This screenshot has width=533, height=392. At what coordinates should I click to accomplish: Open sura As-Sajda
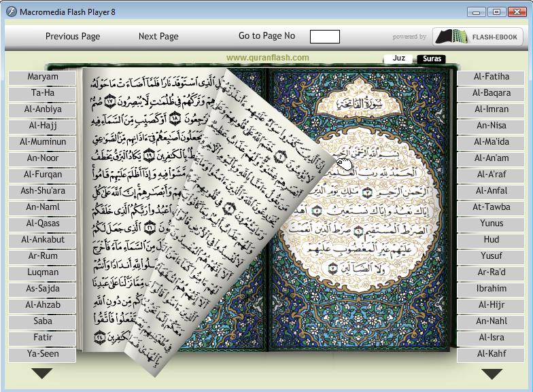click(42, 289)
